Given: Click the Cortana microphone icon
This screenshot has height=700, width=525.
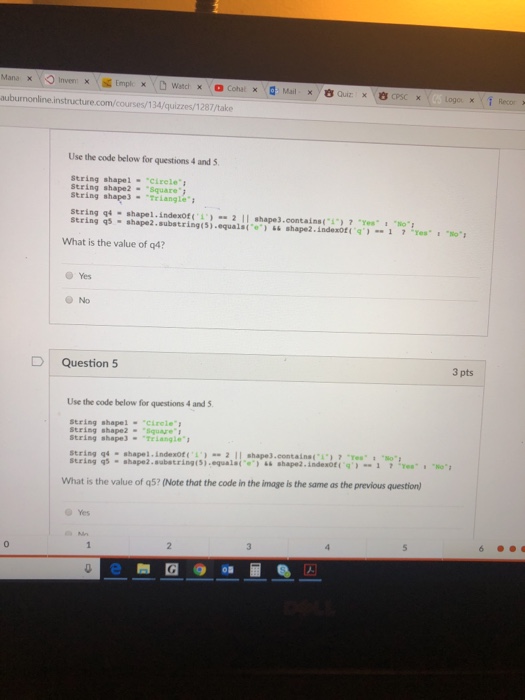Looking at the screenshot, I should [88, 568].
